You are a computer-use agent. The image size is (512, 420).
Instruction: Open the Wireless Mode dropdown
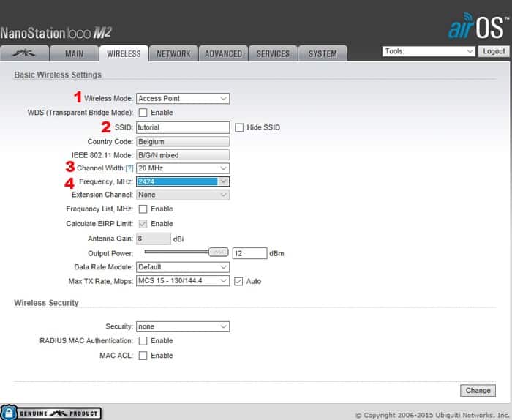coord(183,98)
